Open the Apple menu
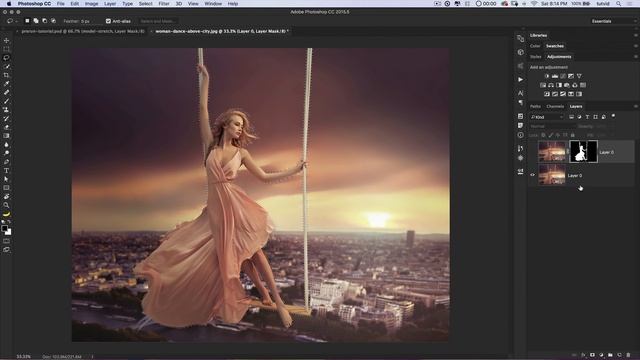 click(9, 4)
